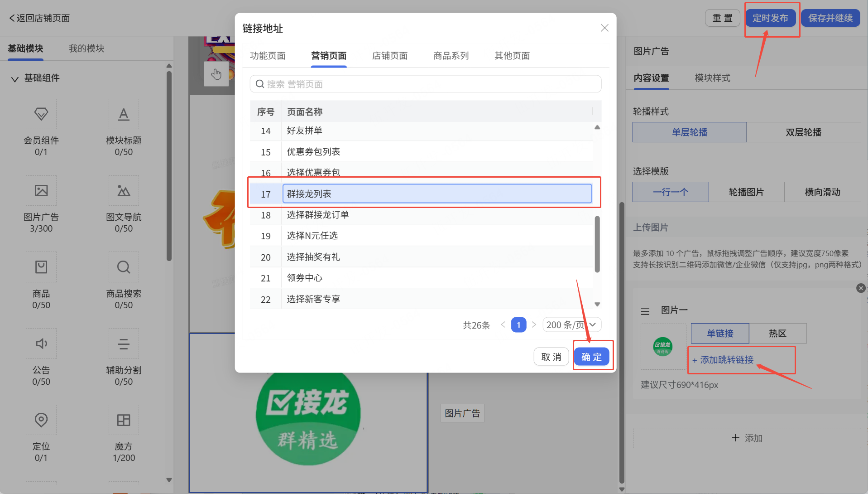Open the 基础模块 tab
The width and height of the screenshot is (868, 494).
point(25,48)
